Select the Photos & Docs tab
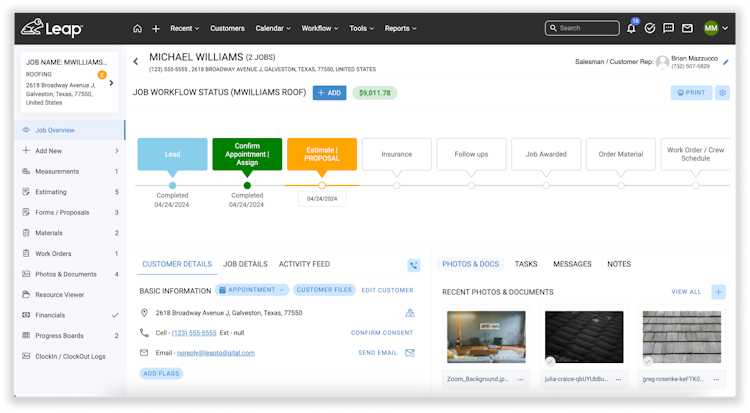This screenshot has height=413, width=750. pos(470,264)
